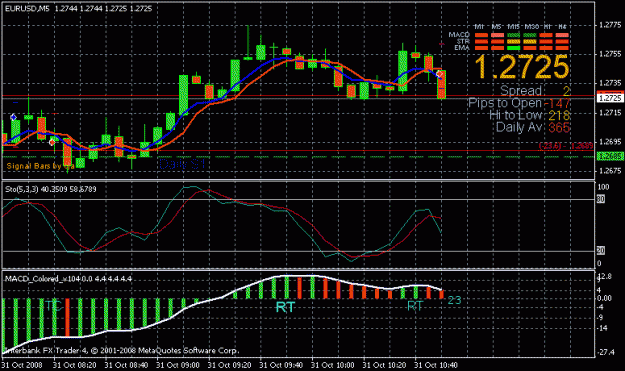625x371 pixels.
Task: Click the 31 Oct 10:20 time label
Action: coord(384,365)
